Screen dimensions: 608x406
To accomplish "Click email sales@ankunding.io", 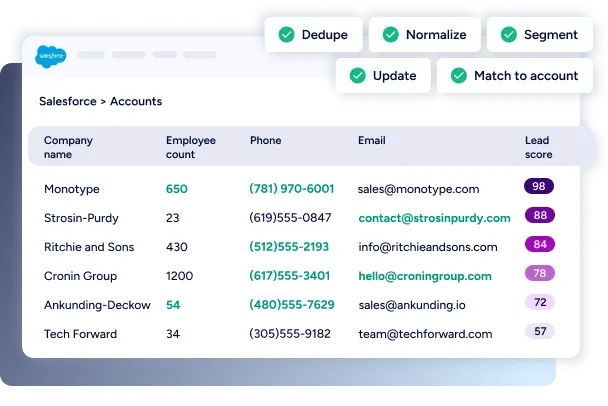I will coord(412,305).
